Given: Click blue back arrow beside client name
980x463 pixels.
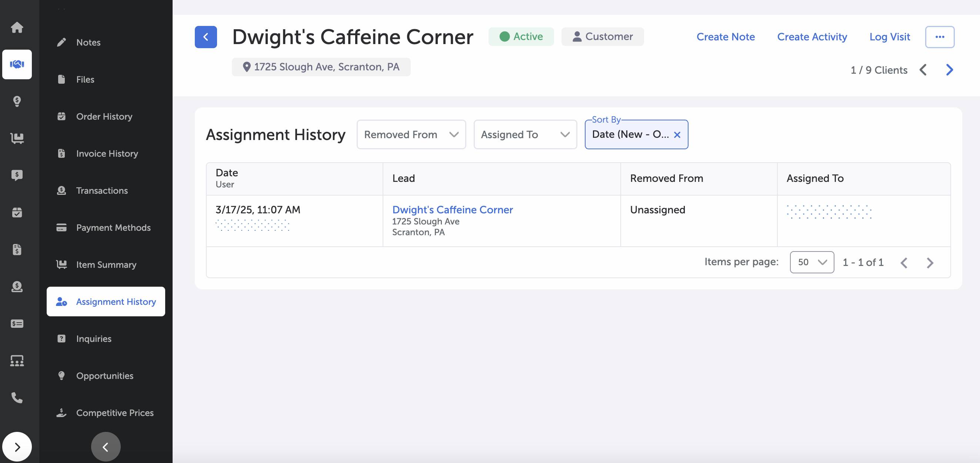Looking at the screenshot, I should (x=206, y=37).
